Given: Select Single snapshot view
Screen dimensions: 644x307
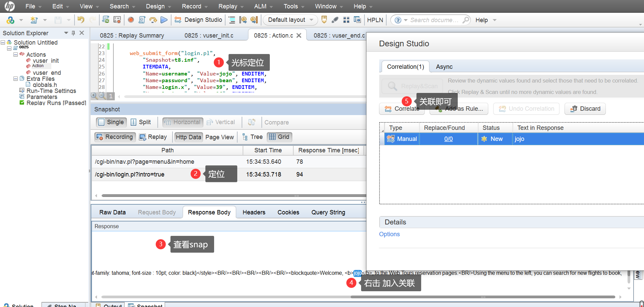Looking at the screenshot, I should 111,122.
